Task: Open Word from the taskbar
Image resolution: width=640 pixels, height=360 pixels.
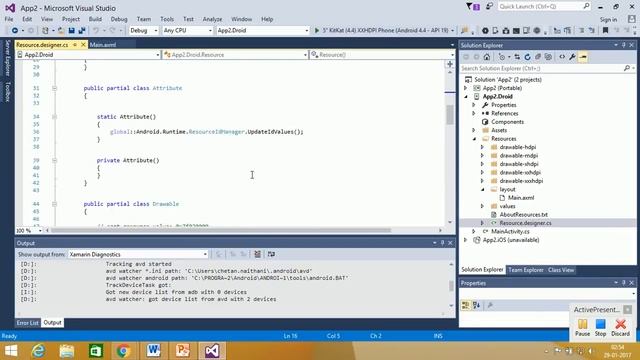Action: tap(153, 351)
